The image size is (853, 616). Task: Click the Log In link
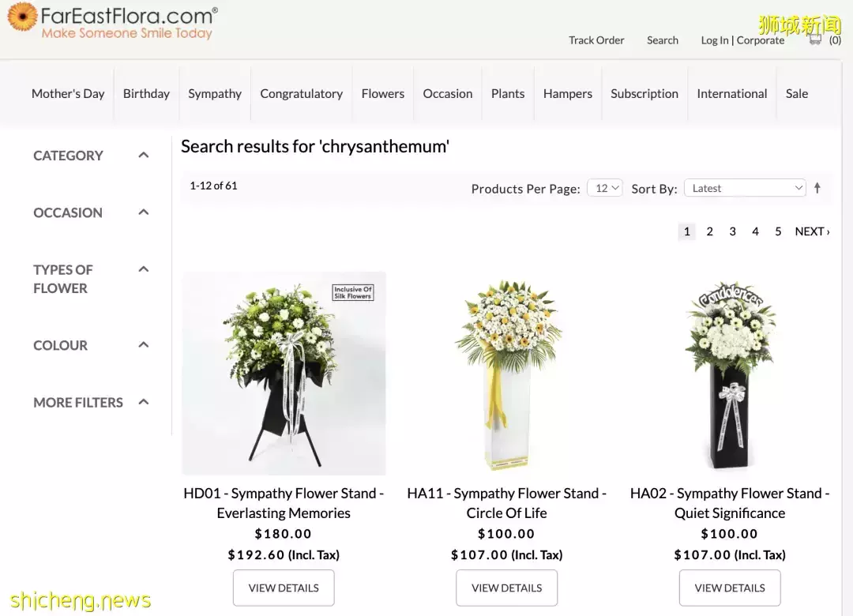pyautogui.click(x=714, y=40)
